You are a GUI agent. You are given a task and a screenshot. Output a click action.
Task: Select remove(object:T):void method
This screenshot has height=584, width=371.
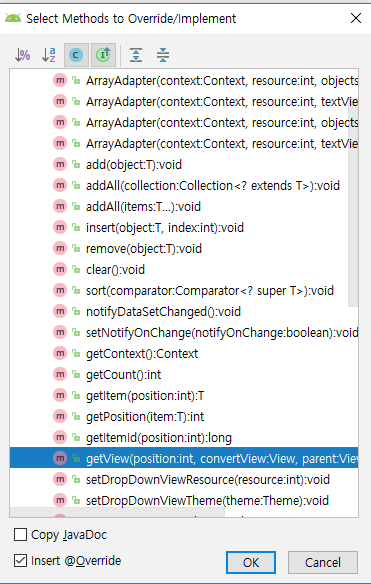tap(184, 248)
